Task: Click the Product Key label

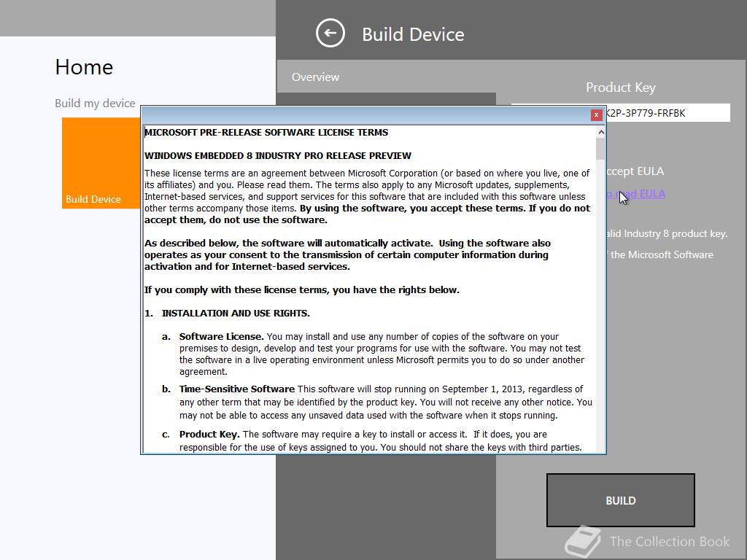Action: tap(621, 87)
